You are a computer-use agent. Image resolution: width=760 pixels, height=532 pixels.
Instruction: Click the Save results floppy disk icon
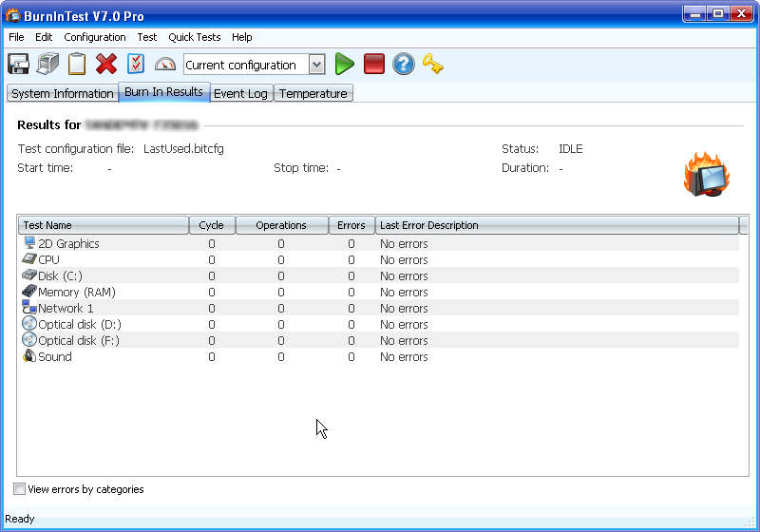[18, 64]
